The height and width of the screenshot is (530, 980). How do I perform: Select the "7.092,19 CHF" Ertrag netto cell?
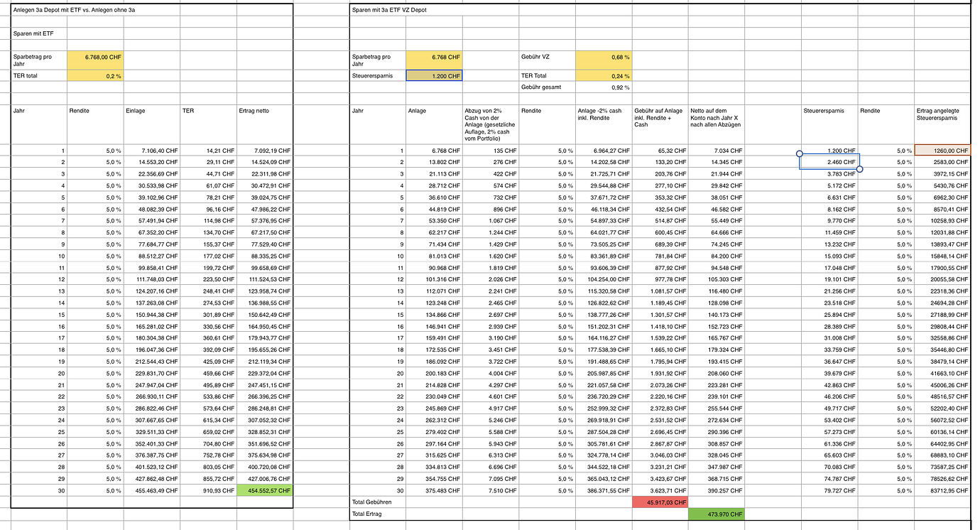pos(265,151)
